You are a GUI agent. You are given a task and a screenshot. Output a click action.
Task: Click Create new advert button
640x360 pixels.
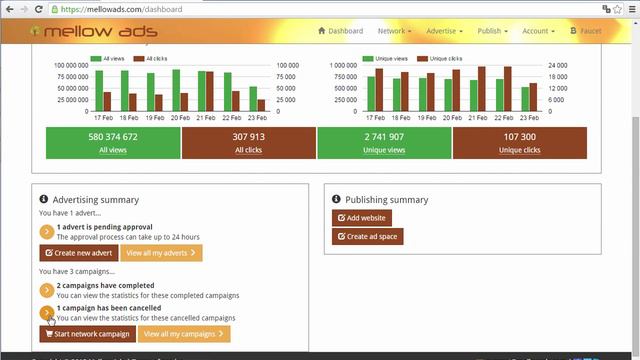click(x=79, y=253)
